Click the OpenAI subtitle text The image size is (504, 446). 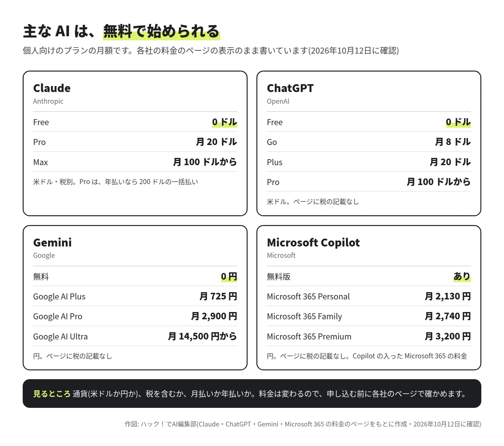278,101
